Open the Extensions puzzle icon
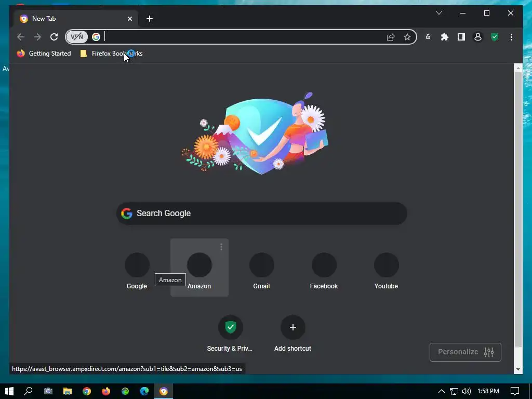532x399 pixels. pos(445,37)
